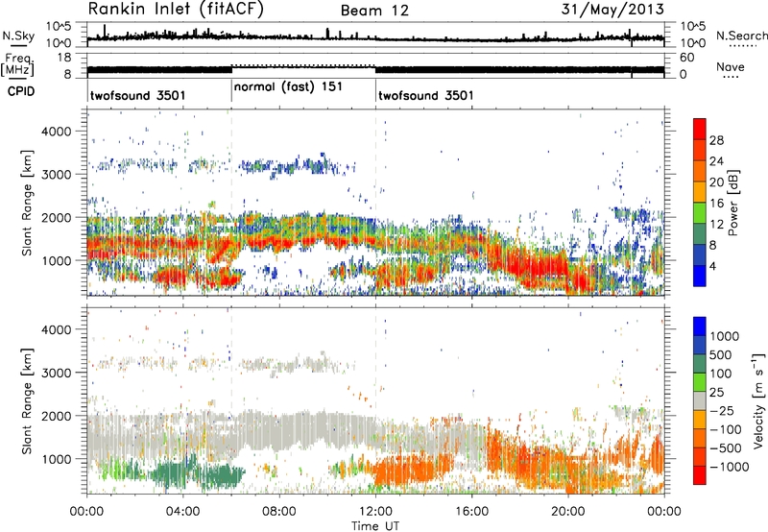Click the 'normal (fast) 151' CPID label
The image size is (768, 532).
pyautogui.click(x=288, y=87)
